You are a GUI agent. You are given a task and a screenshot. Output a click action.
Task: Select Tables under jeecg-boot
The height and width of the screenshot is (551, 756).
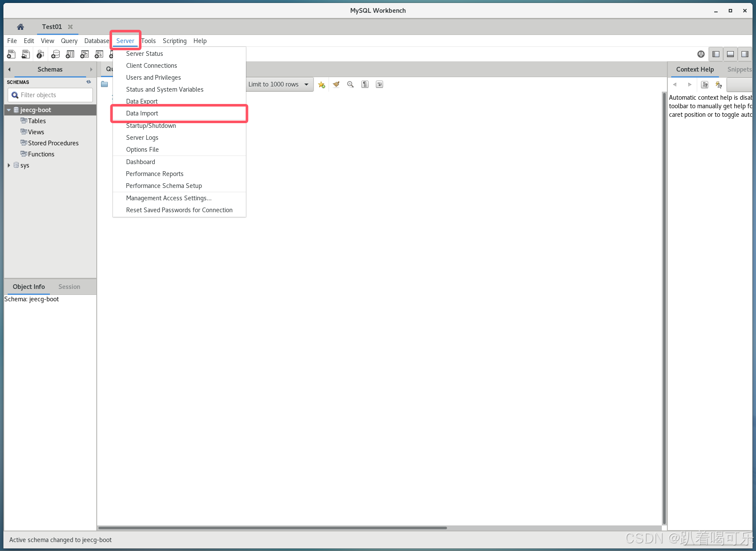(x=37, y=121)
